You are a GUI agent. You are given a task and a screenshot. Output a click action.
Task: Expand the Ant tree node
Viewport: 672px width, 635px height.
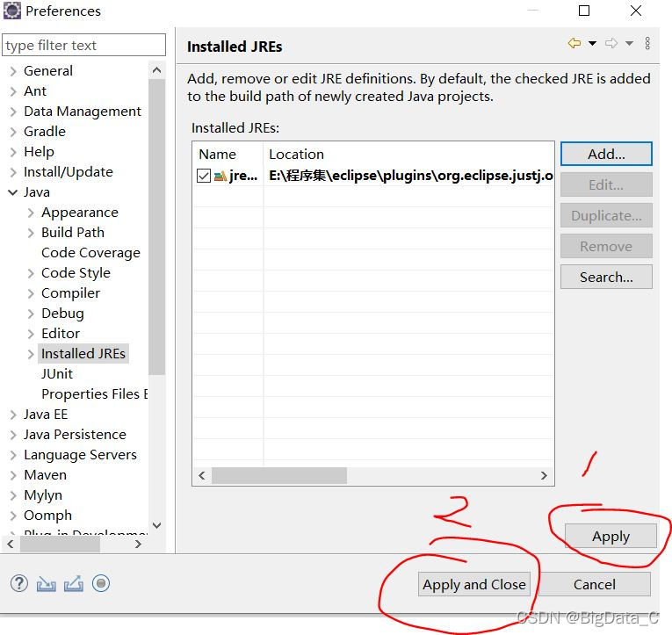13,91
